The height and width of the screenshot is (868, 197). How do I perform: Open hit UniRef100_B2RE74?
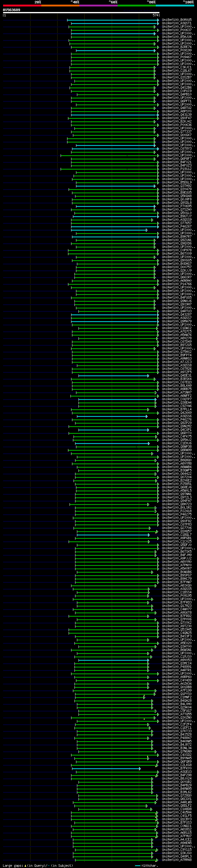[x=177, y=47]
